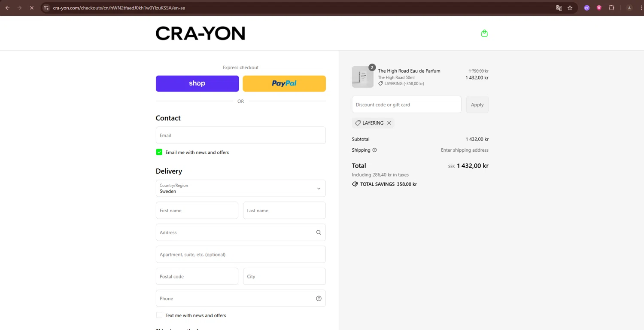Focus the Apartment, suite, etc. field
The height and width of the screenshot is (330, 644).
tap(240, 254)
